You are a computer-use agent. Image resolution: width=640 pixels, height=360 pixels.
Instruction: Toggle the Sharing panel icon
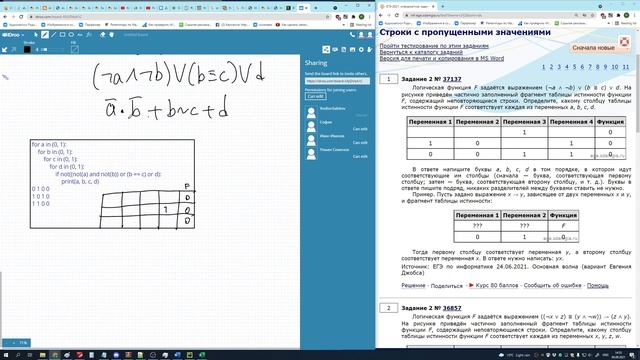pos(326,49)
